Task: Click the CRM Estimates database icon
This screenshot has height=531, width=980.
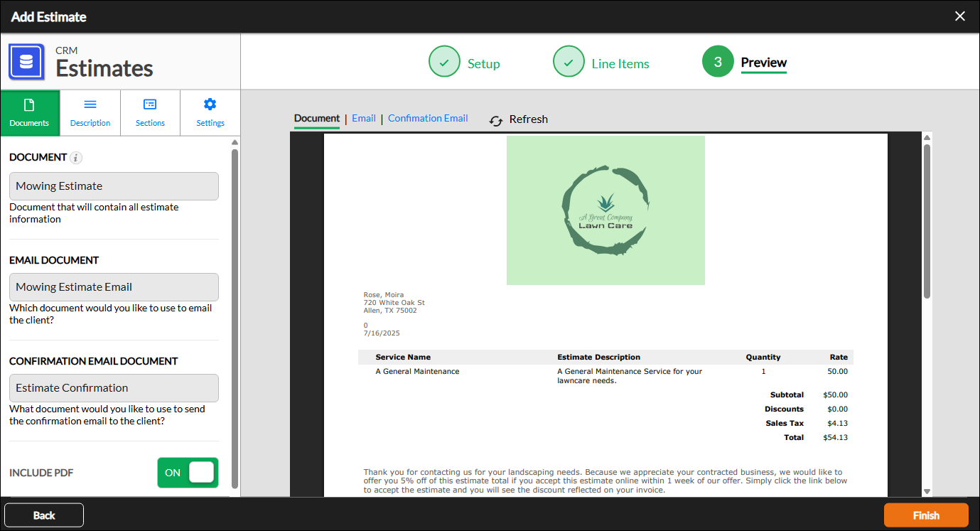Action: tap(26, 62)
